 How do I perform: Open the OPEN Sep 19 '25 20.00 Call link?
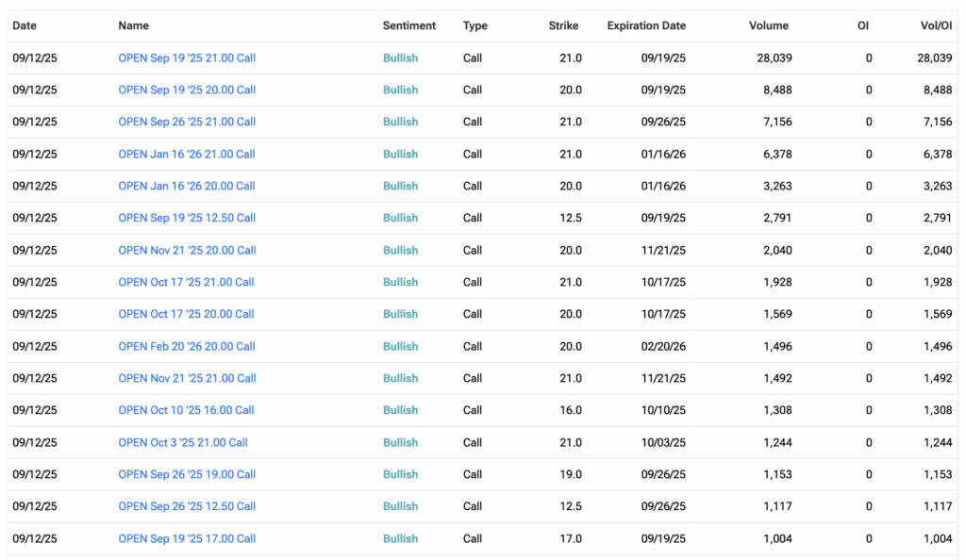tap(187, 90)
